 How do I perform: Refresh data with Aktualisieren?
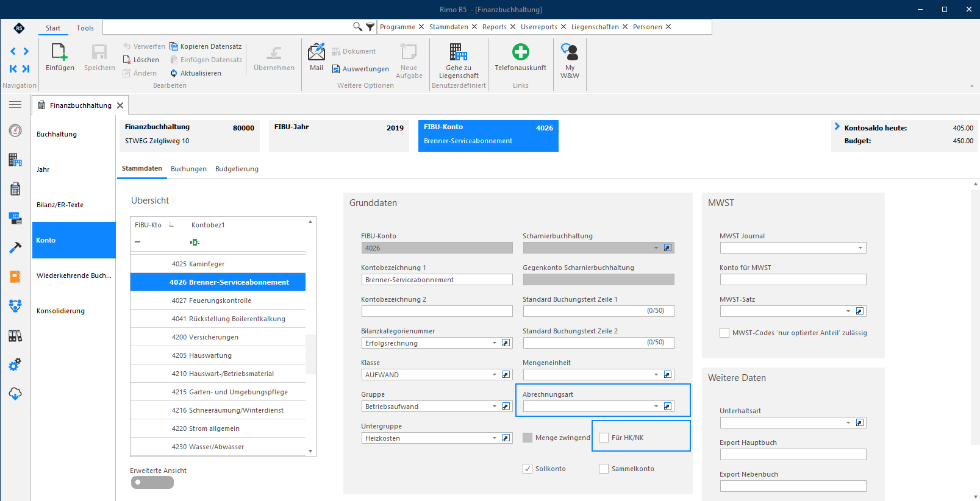[x=195, y=73]
